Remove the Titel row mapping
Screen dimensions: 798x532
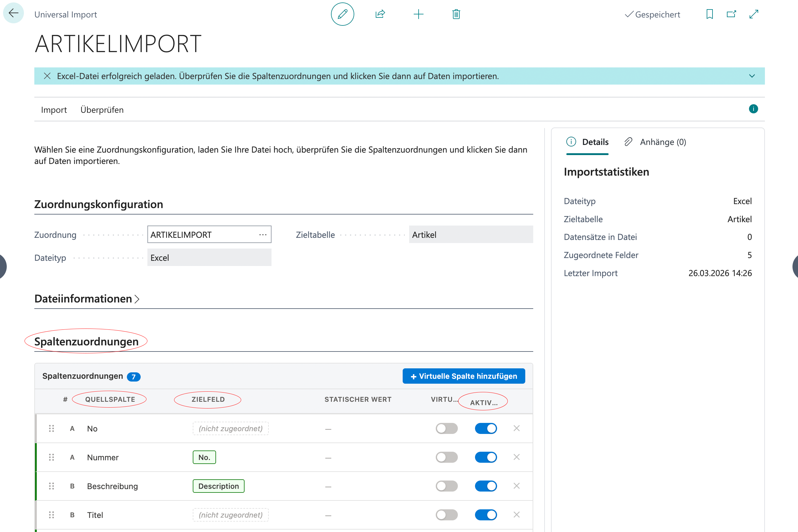[516, 515]
